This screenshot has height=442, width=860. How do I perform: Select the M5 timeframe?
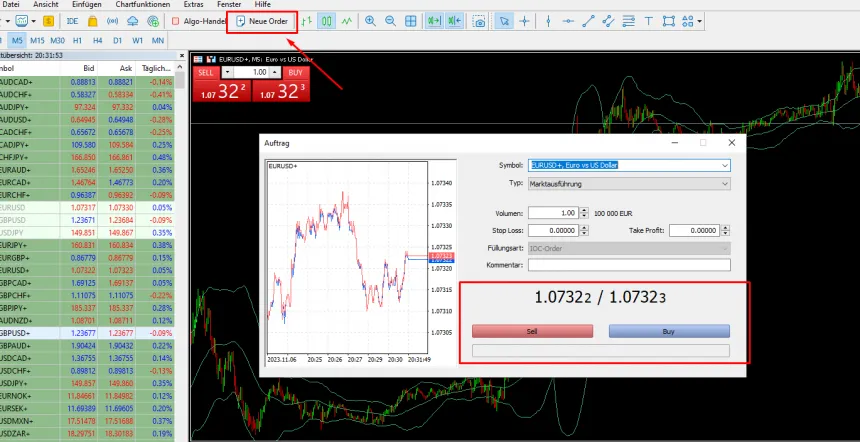tap(18, 40)
